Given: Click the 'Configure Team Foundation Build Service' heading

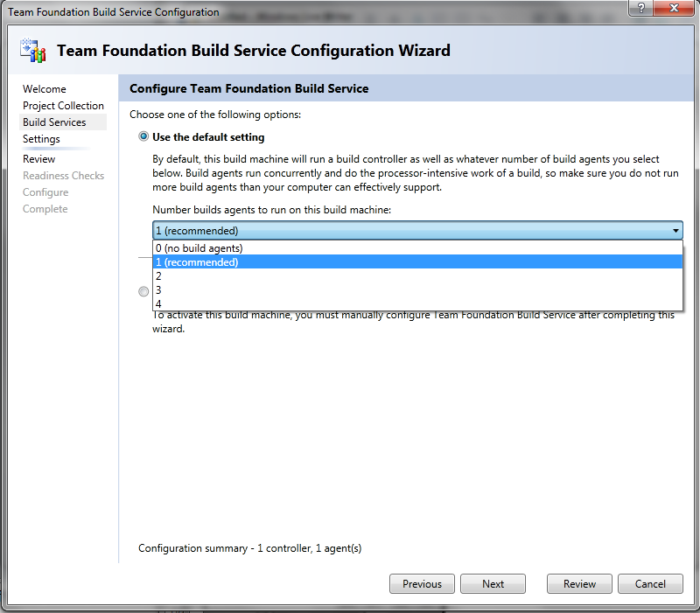Looking at the screenshot, I should click(249, 88).
